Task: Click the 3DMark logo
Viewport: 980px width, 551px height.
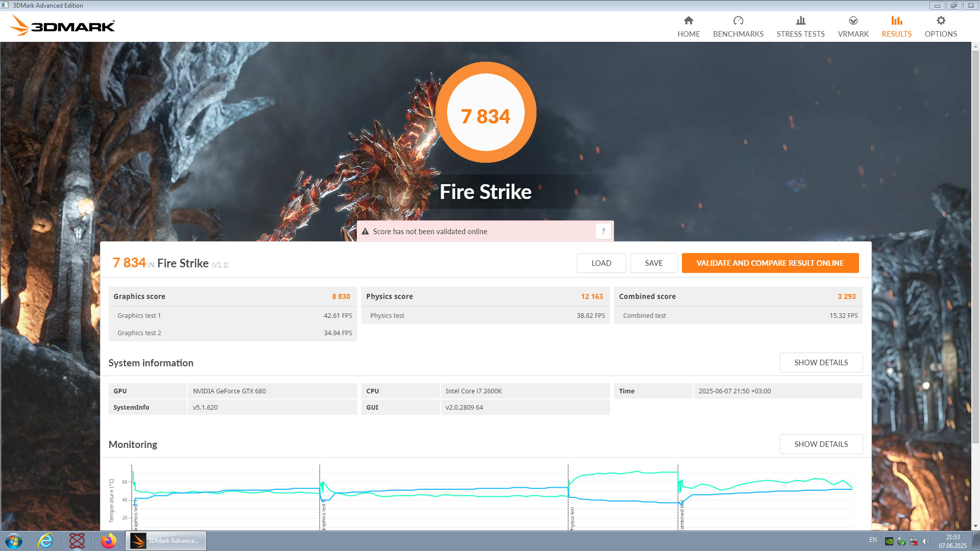Action: tap(63, 26)
